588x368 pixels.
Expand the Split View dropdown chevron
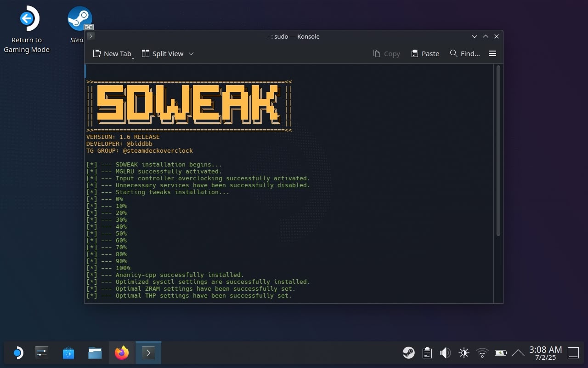coord(191,54)
